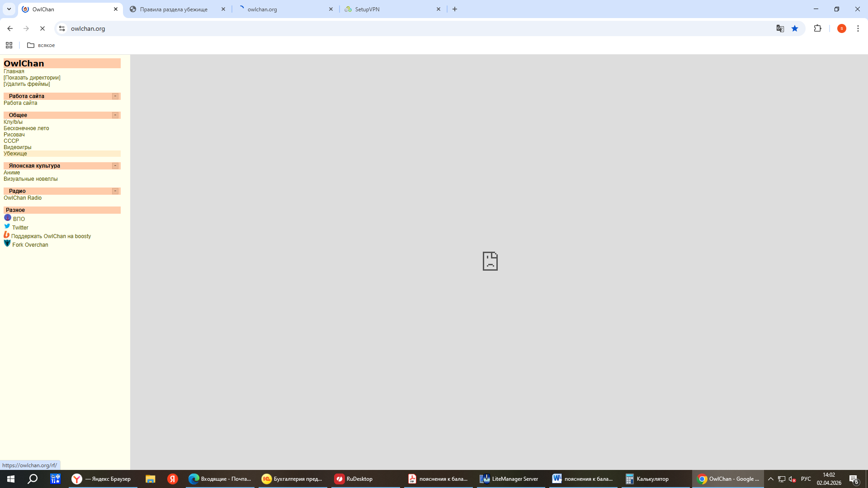Open the apps grid in bookmarks bar
The image size is (868, 488).
coord(9,45)
